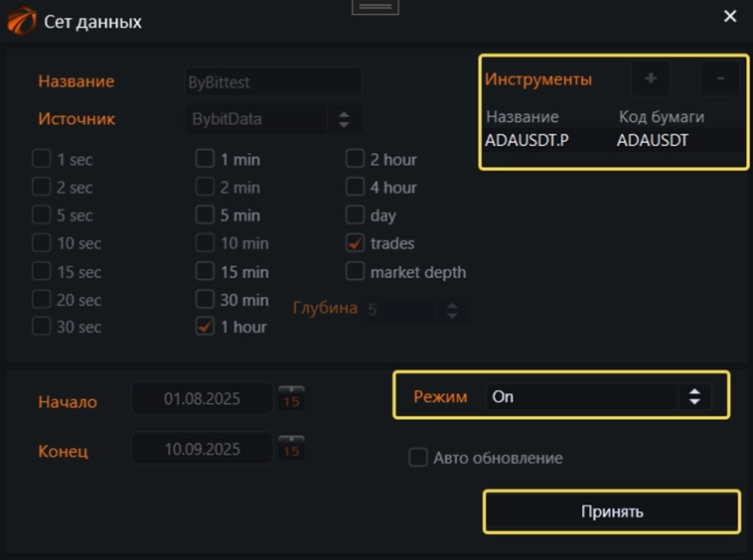Open calendar picker next to Конец date
753x560 pixels.
291,448
